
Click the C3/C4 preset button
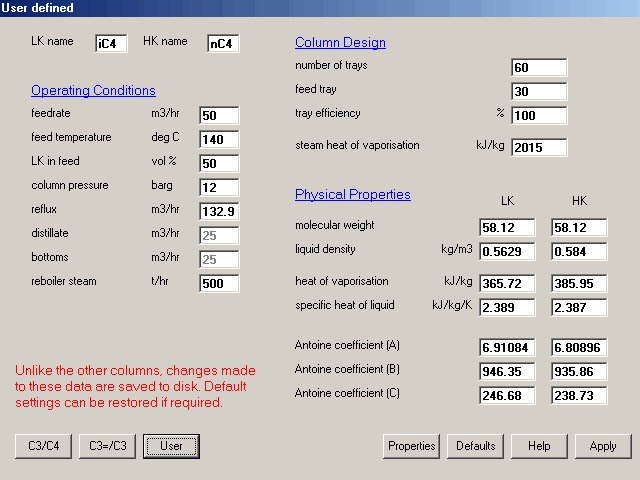coord(43,446)
